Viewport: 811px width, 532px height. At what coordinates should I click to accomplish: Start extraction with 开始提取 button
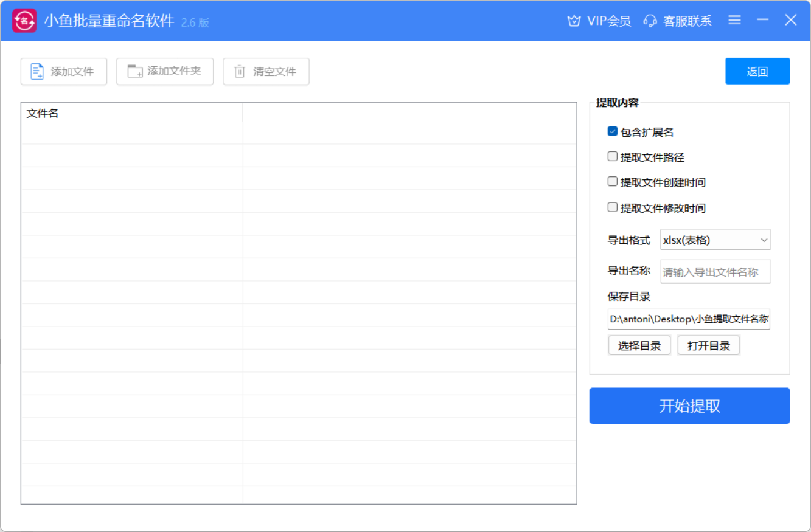(689, 406)
